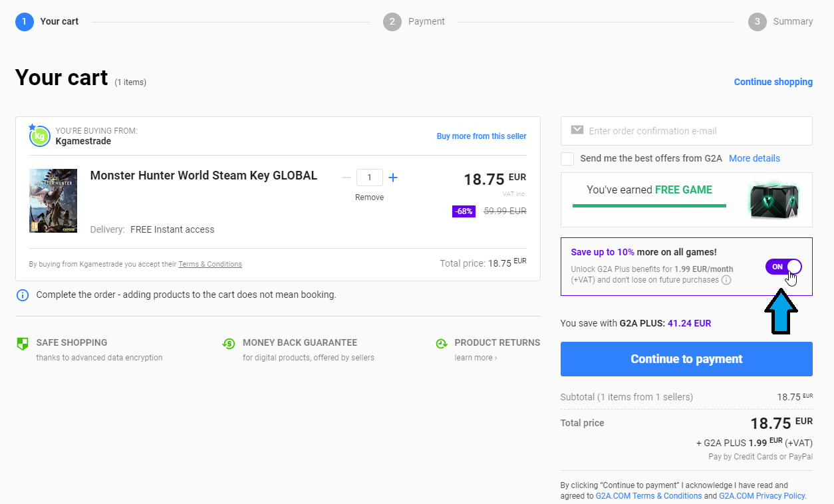Click the Product Returns icon
Image resolution: width=834 pixels, height=504 pixels.
[441, 343]
